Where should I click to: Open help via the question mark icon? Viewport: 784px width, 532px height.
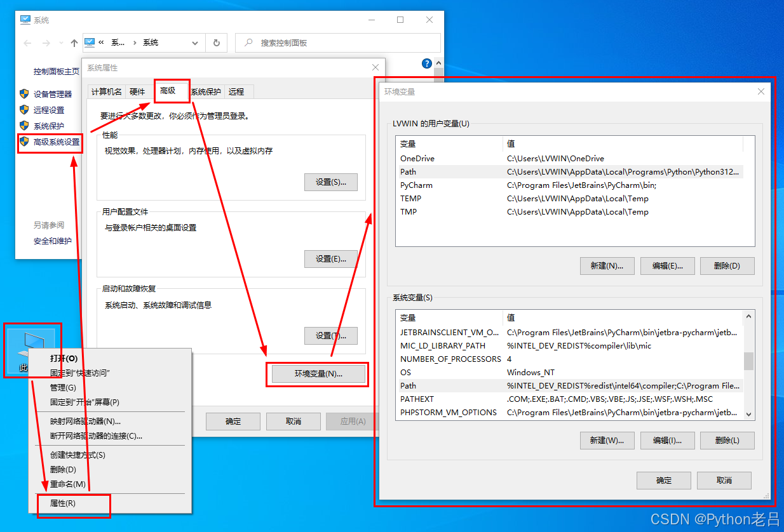(426, 63)
